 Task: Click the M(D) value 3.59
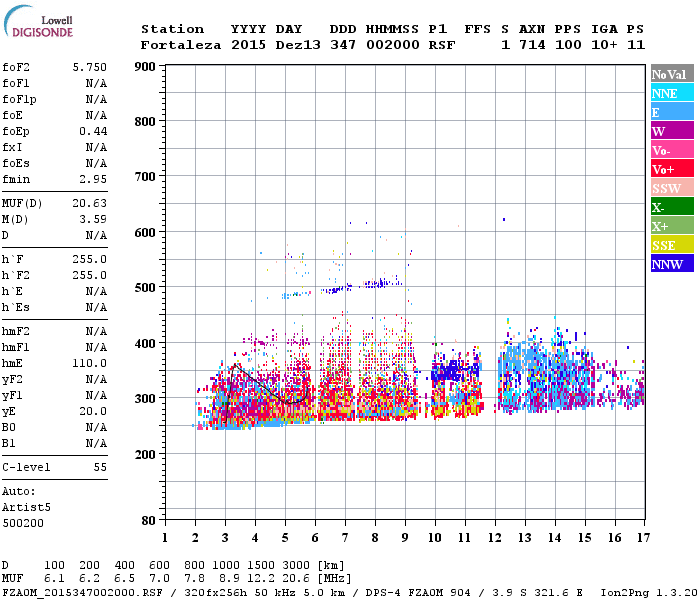(x=93, y=219)
